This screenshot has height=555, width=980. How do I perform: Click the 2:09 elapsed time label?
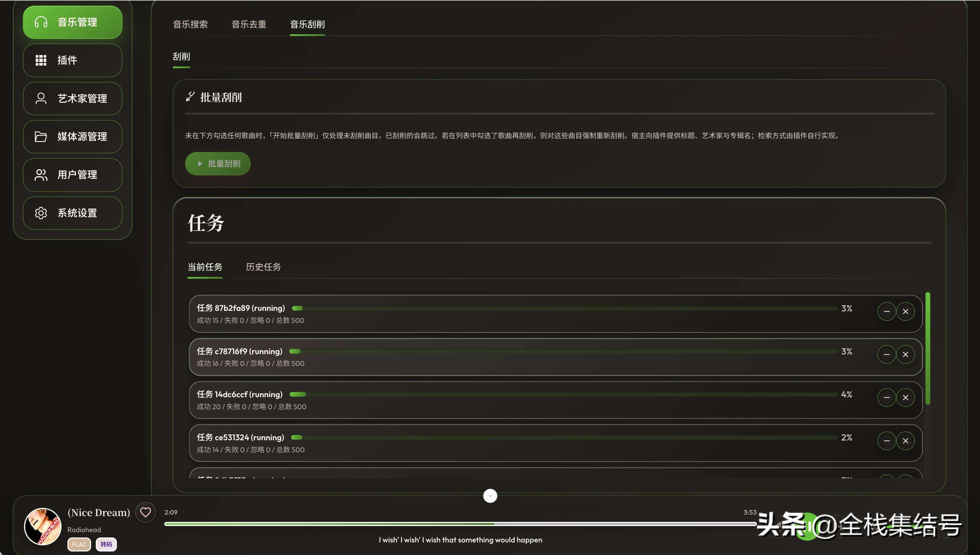coord(171,512)
